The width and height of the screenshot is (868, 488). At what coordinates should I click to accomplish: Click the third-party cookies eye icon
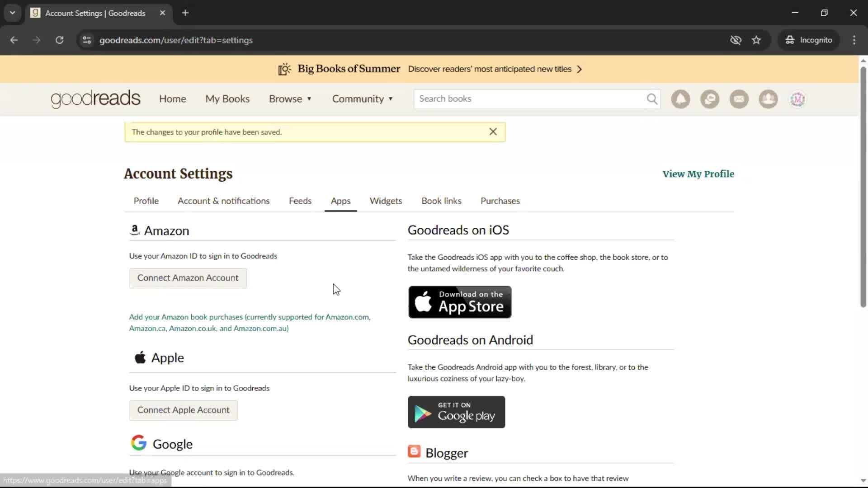click(x=736, y=40)
